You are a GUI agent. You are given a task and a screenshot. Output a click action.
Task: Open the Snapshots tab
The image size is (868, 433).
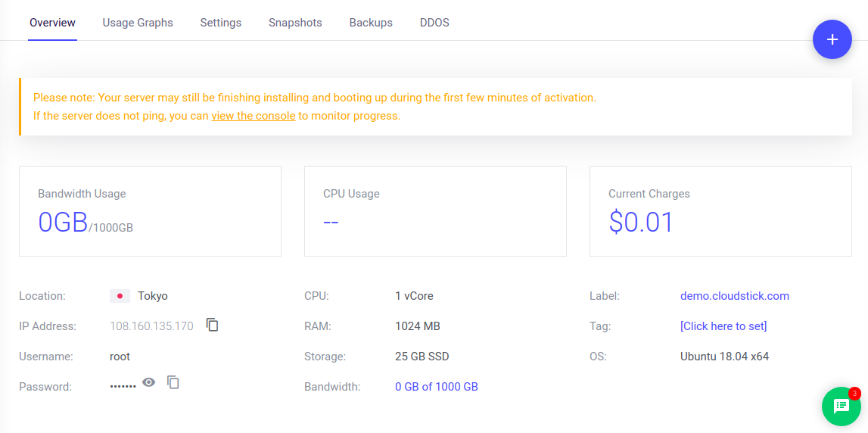(295, 23)
